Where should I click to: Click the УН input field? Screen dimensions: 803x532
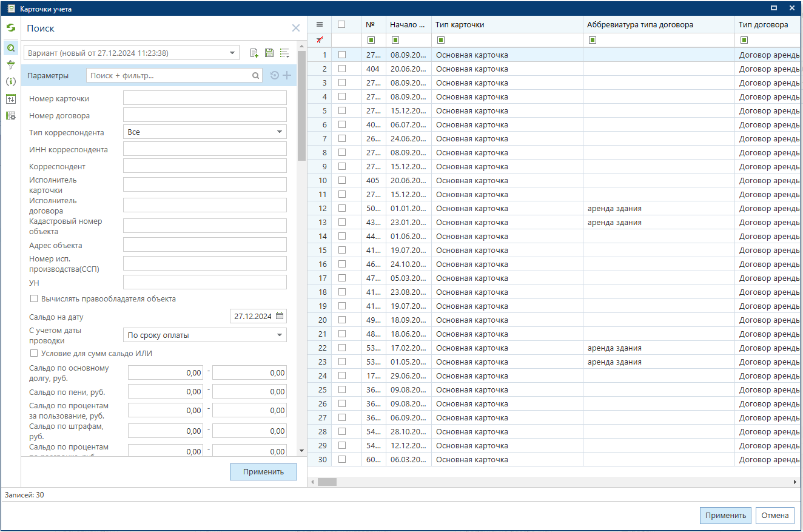pos(205,282)
